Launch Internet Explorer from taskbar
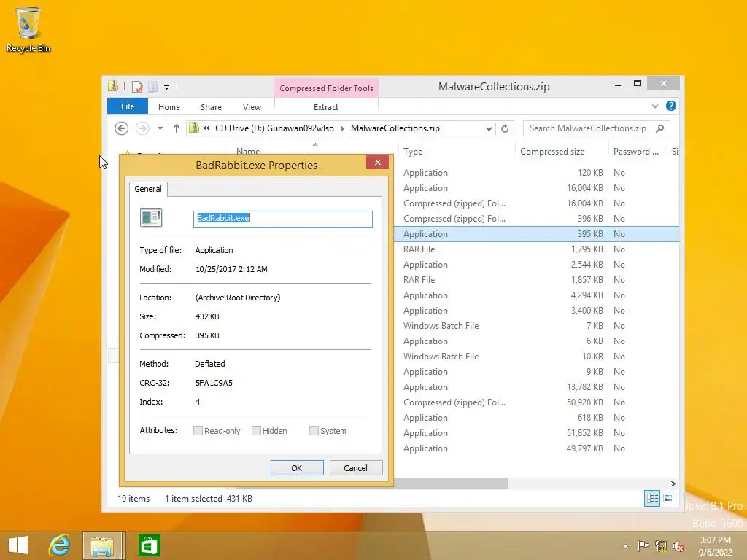 (60, 545)
